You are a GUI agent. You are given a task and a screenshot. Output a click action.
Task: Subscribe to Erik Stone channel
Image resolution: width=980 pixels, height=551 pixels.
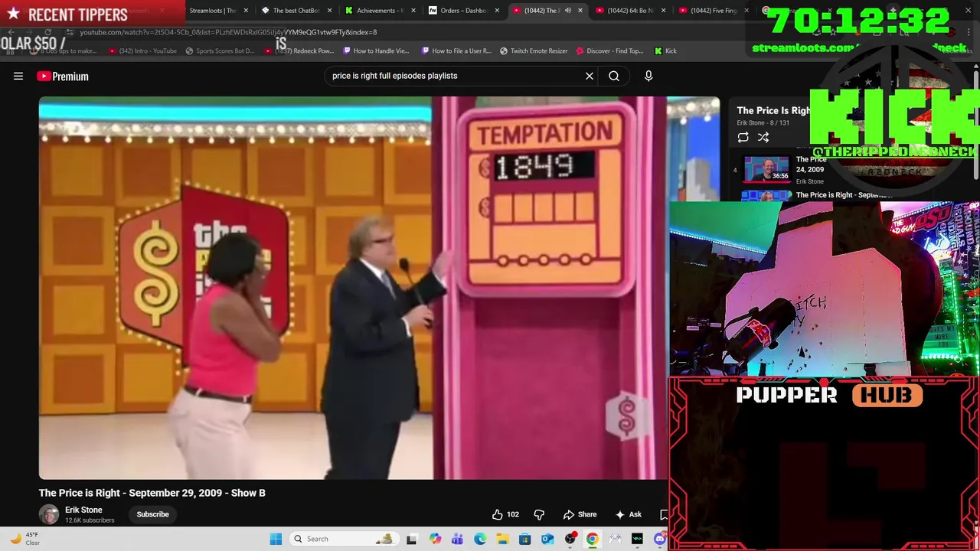click(x=152, y=514)
